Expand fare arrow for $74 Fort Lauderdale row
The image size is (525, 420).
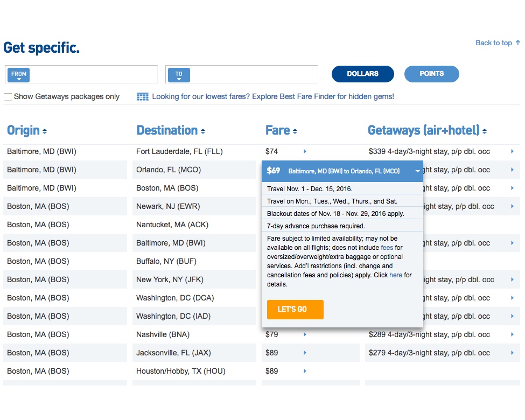point(305,152)
